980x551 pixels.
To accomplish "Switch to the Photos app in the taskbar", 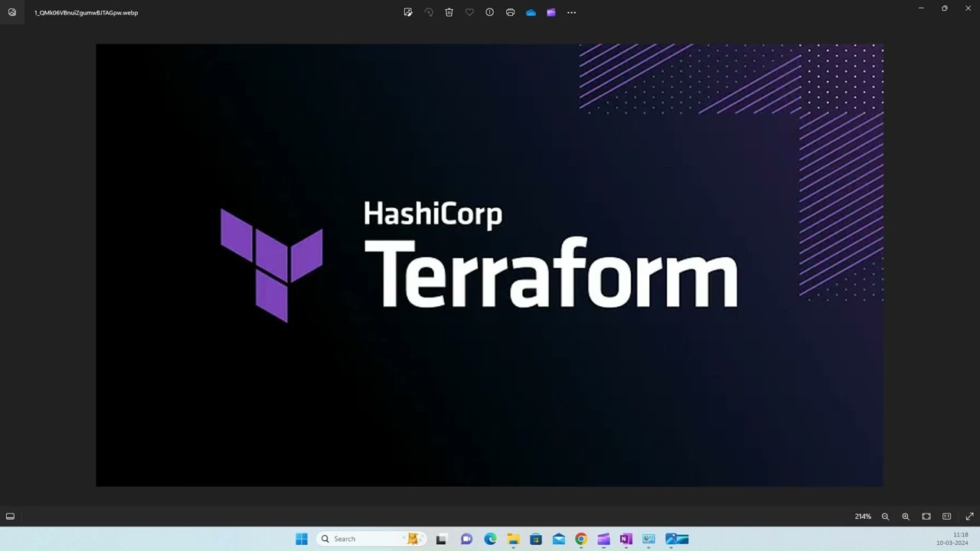I will [x=677, y=539].
